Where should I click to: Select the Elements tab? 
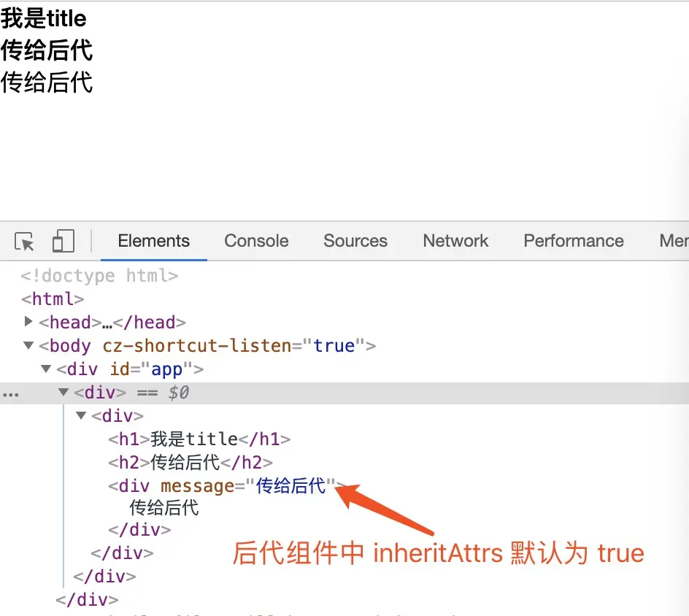pos(153,240)
